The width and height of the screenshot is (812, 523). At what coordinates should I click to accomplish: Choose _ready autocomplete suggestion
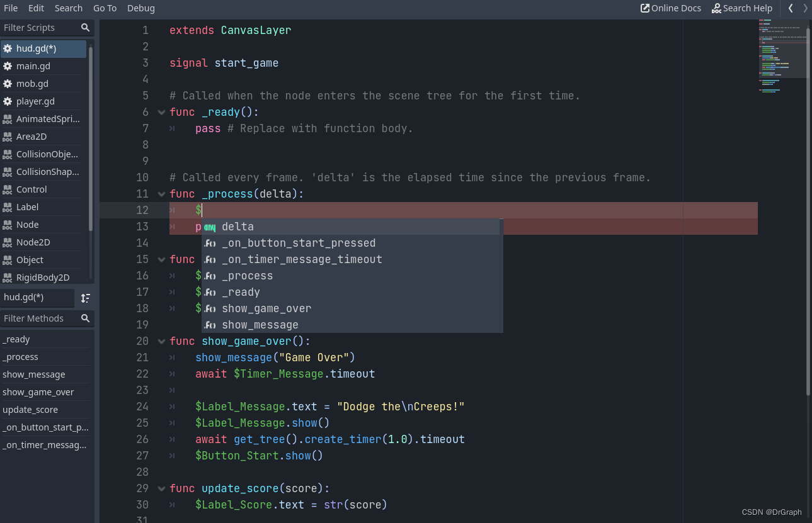[x=351, y=292]
